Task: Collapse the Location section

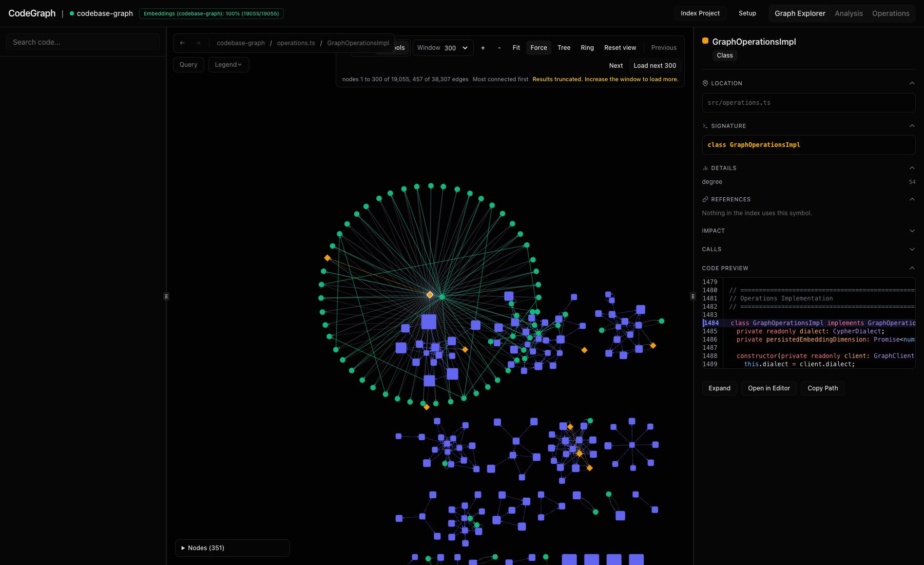Action: 912,83
